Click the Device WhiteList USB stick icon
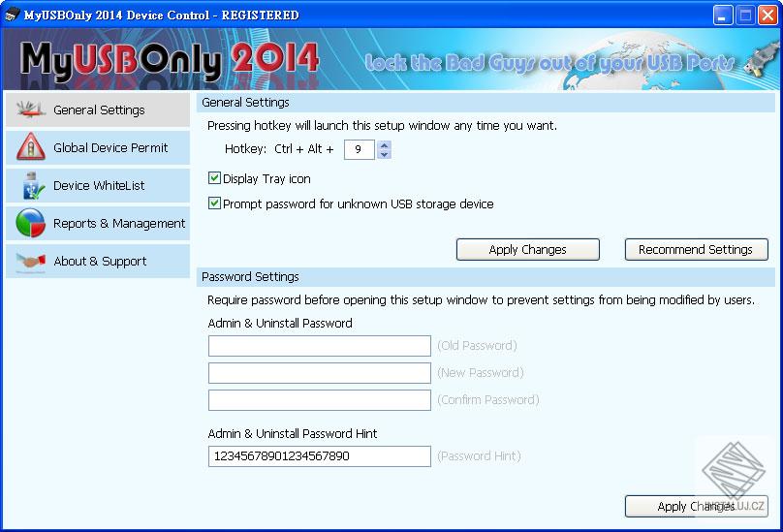This screenshot has height=532, width=783. tap(32, 185)
